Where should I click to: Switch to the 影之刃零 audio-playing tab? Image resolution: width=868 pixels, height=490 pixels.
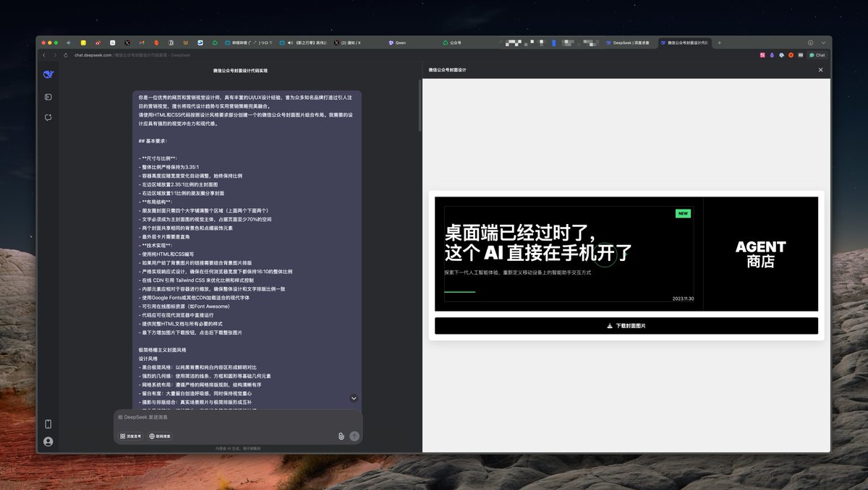tap(302, 43)
